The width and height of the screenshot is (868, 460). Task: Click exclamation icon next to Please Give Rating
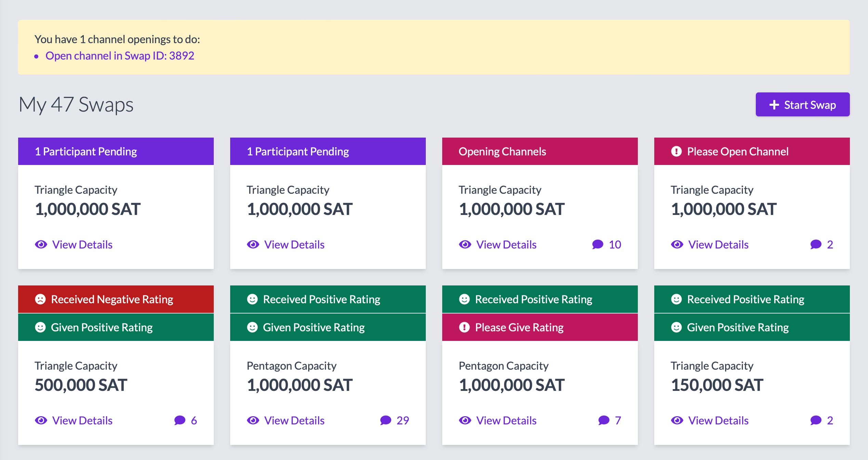pos(464,328)
